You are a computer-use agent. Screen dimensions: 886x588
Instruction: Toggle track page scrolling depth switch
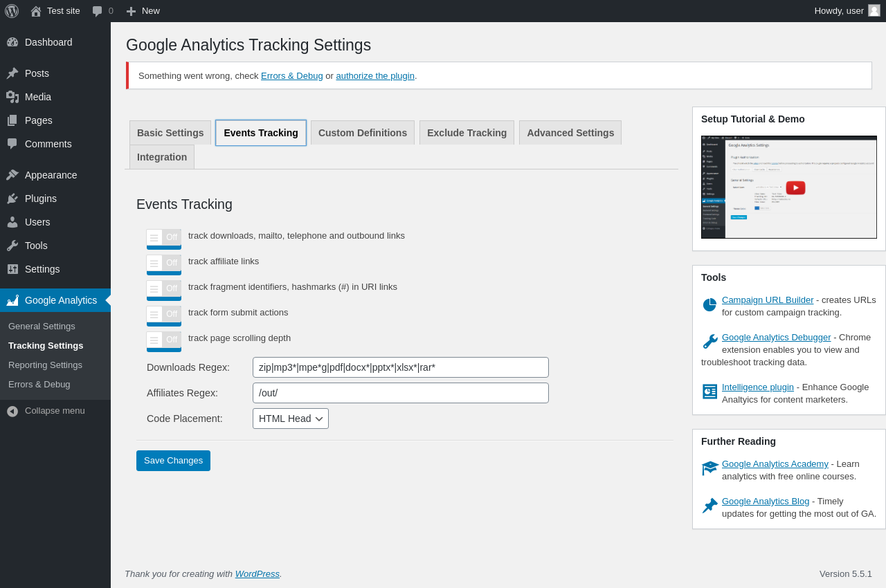[163, 341]
